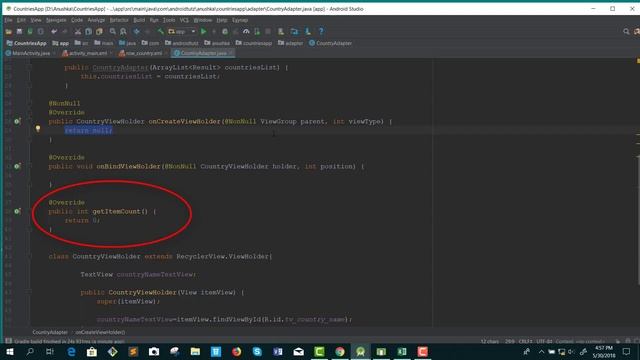Click the Sync Project with Gradle icon
This screenshot has width=640, height=360.
coord(294,31)
